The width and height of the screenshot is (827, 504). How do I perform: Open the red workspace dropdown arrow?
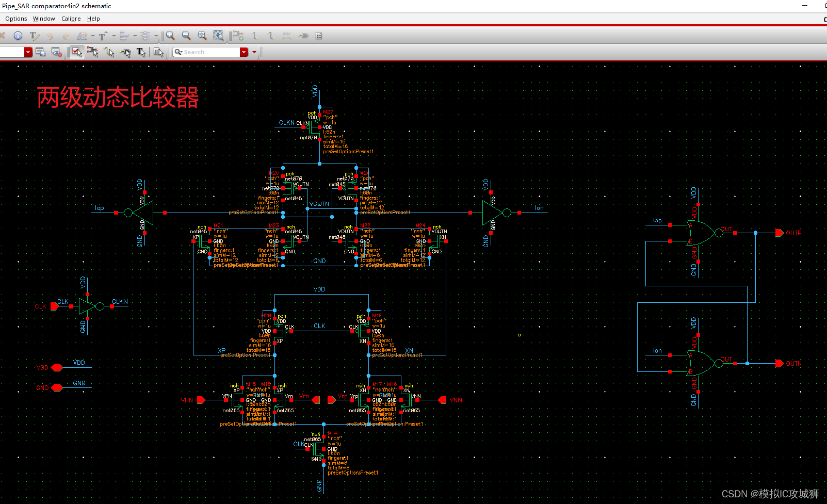[28, 52]
